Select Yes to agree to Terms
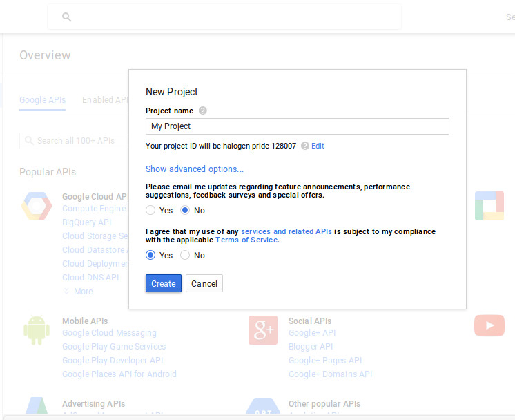The height and width of the screenshot is (420, 515). click(150, 256)
